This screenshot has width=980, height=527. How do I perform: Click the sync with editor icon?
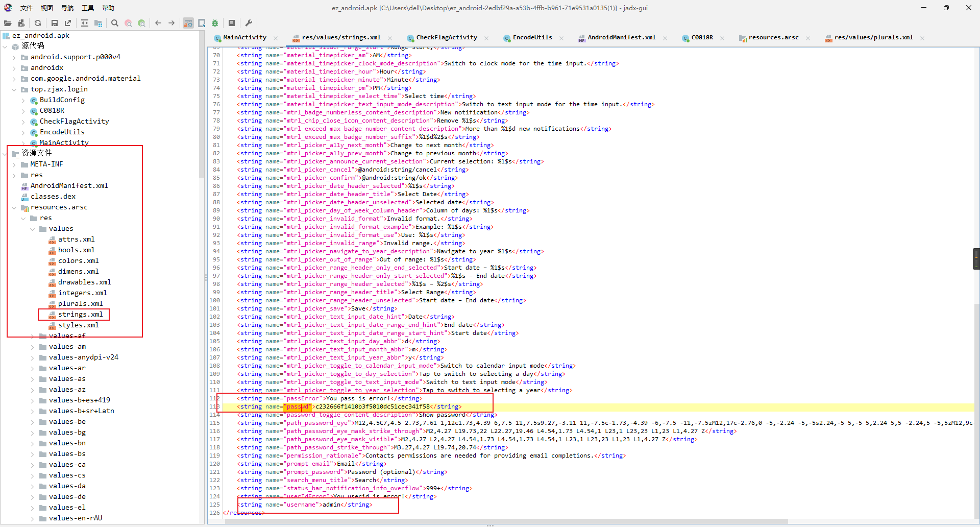85,23
